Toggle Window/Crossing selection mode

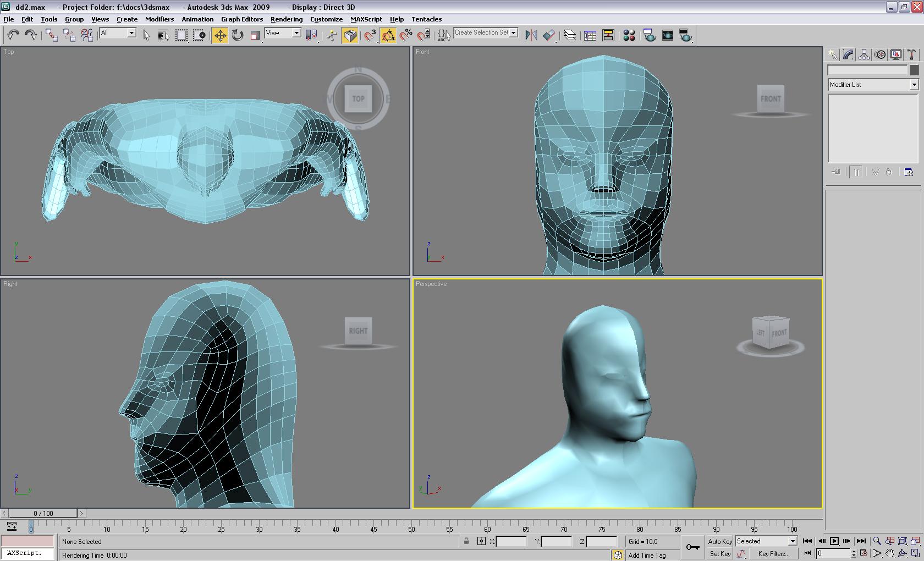click(x=199, y=35)
